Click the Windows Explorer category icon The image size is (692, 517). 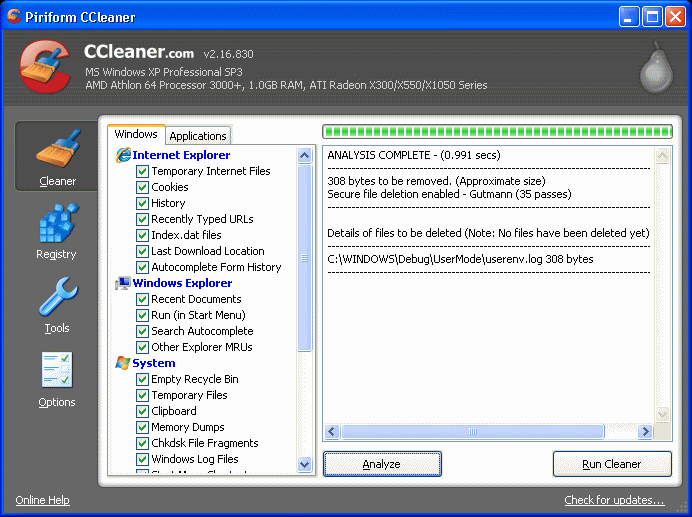tap(123, 283)
